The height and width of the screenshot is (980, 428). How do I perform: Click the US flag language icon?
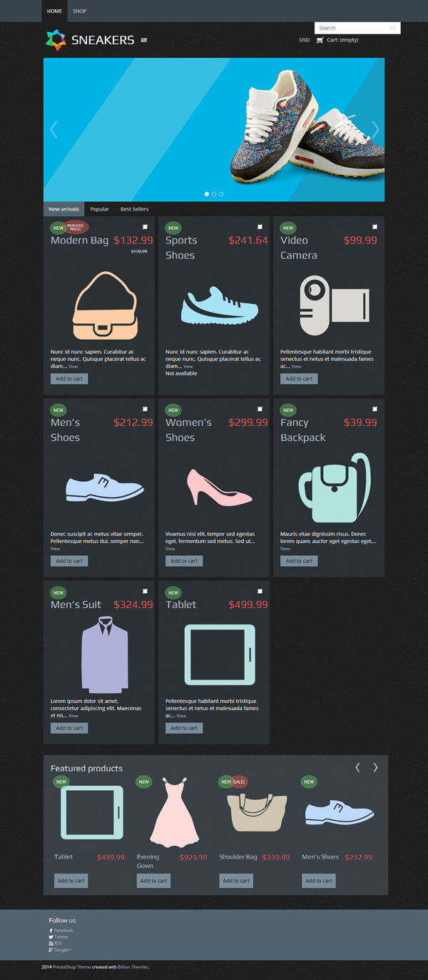144,40
